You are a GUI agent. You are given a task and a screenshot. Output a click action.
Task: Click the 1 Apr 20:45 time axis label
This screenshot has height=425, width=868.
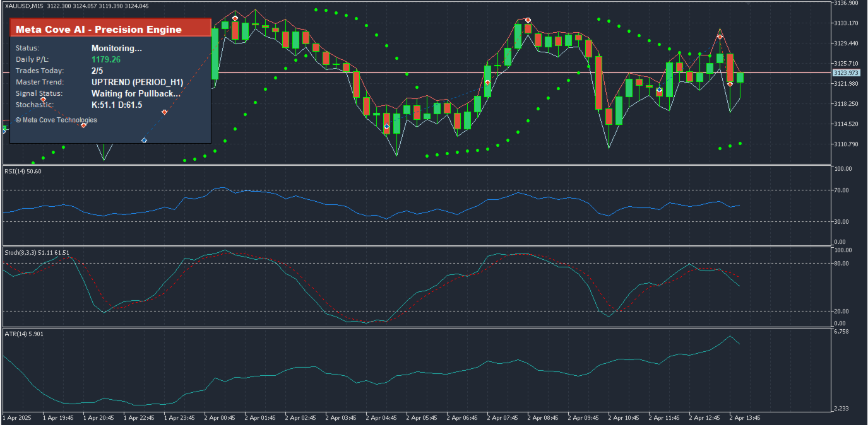[x=98, y=417]
